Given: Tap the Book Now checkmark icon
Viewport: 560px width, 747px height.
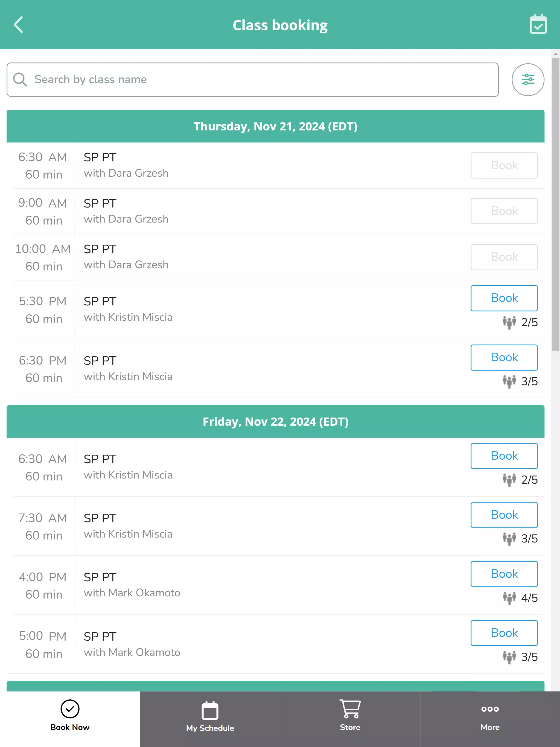Looking at the screenshot, I should coord(70,708).
